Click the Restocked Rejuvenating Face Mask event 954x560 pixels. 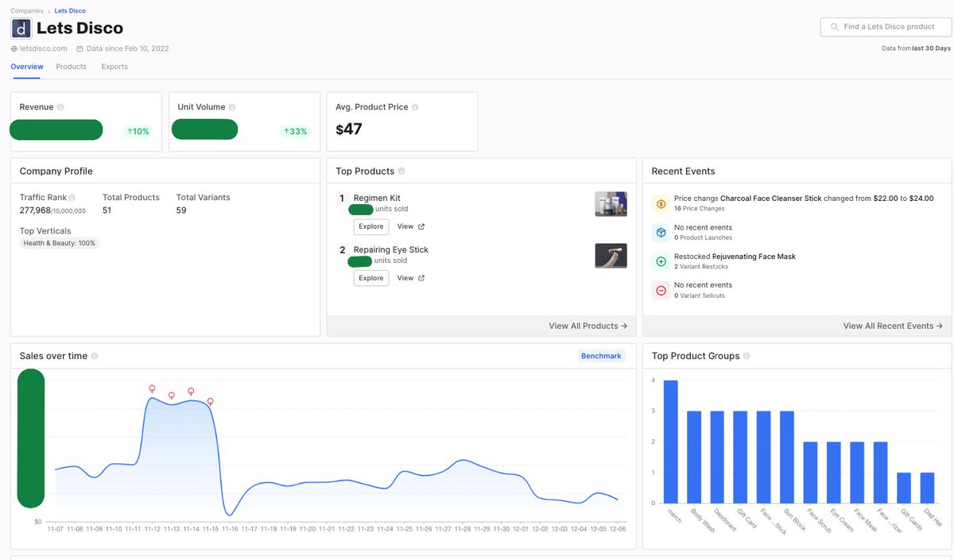(x=735, y=257)
